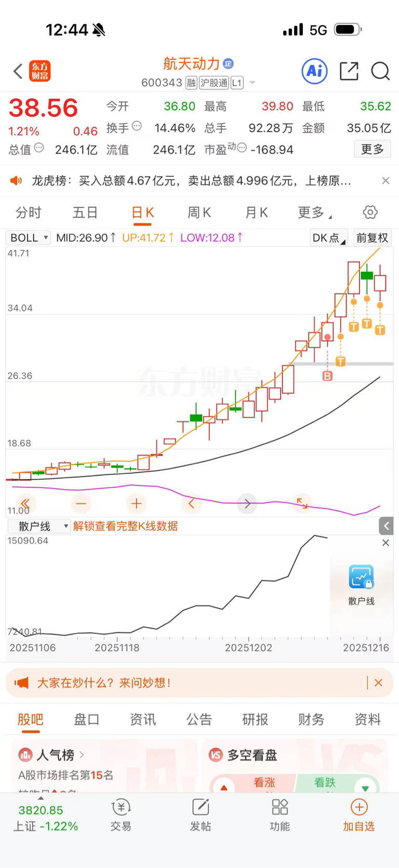Open the BOLL indicator dropdown
This screenshot has width=399, height=868.
click(x=29, y=238)
